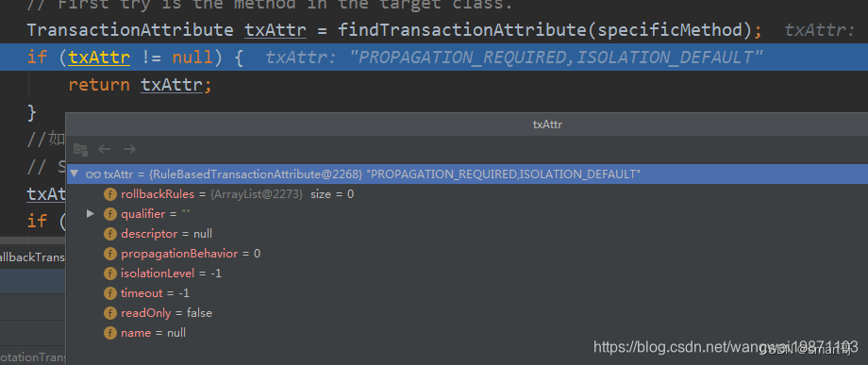Select the propagationBehavior = 0 row
The height and width of the screenshot is (365, 868).
click(467, 254)
